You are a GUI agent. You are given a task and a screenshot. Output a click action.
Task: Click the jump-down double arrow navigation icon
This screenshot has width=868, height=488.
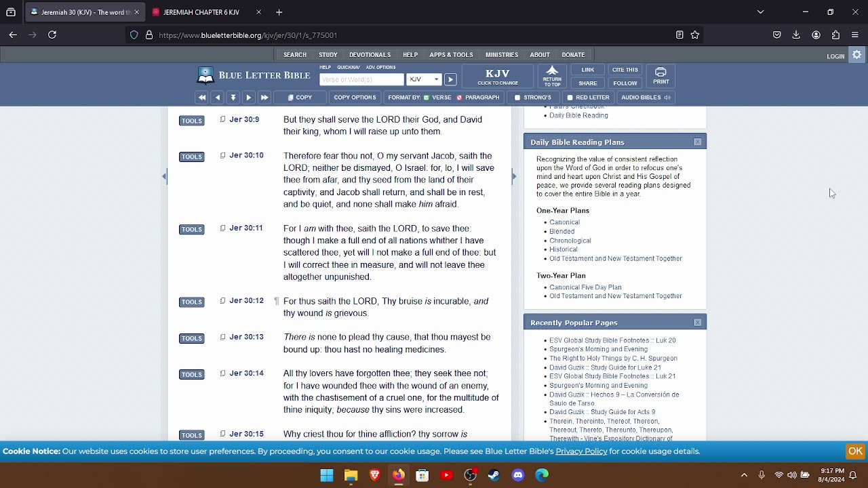(x=233, y=98)
